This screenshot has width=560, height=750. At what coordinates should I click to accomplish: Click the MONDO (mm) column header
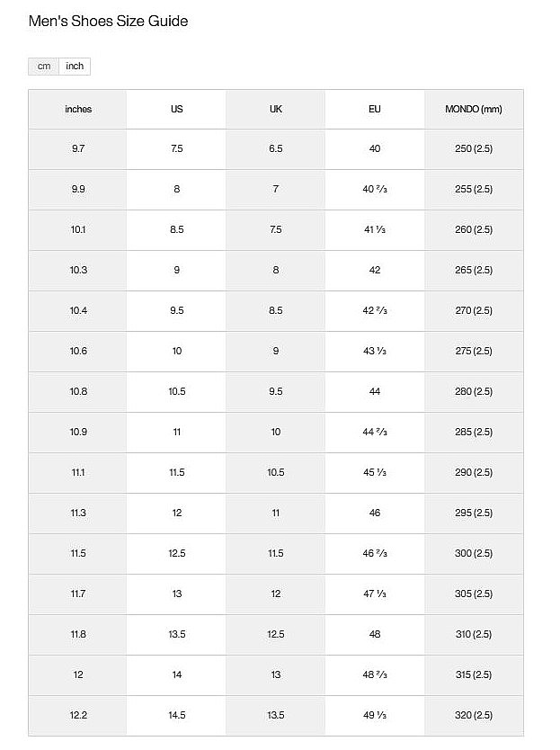[474, 109]
